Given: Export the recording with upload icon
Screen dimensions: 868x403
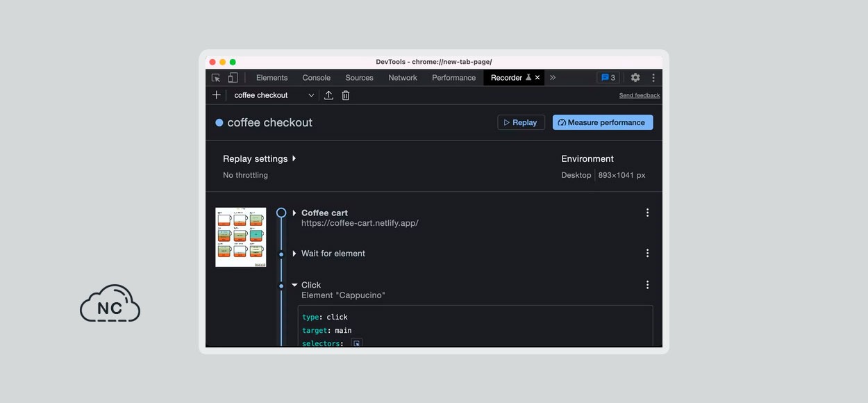Looking at the screenshot, I should click(329, 95).
